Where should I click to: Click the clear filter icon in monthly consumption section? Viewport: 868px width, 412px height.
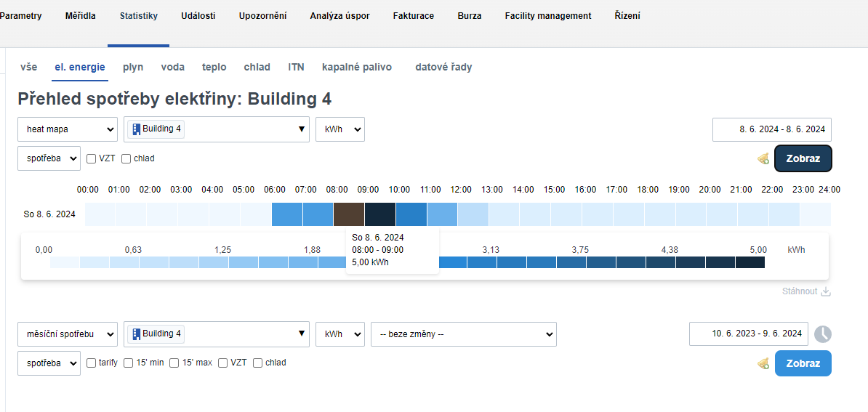(763, 363)
